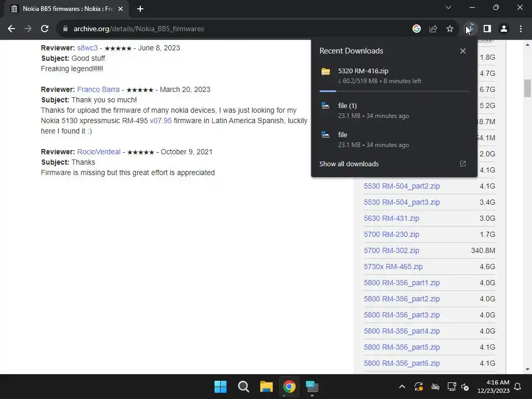
Task: Open reviewer RocioVerdeal's profile
Action: (x=99, y=152)
